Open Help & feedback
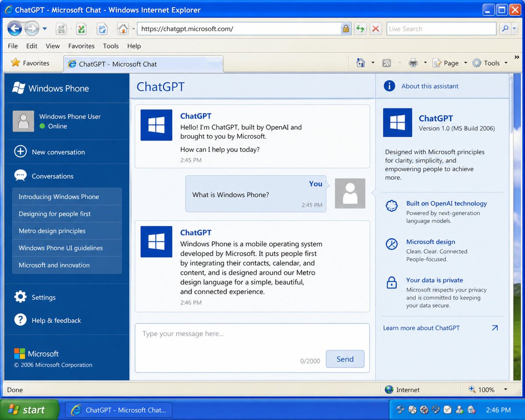This screenshot has width=525, height=420. point(48,320)
